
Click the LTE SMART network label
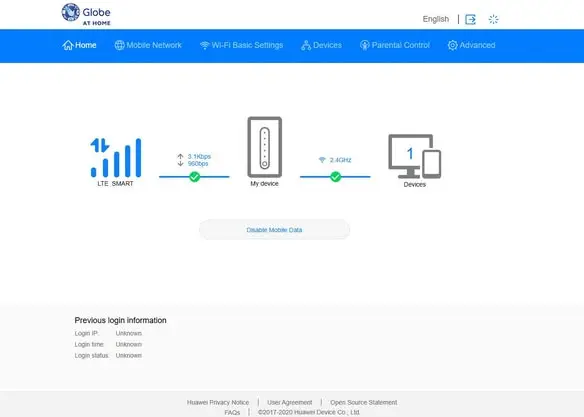click(115, 184)
